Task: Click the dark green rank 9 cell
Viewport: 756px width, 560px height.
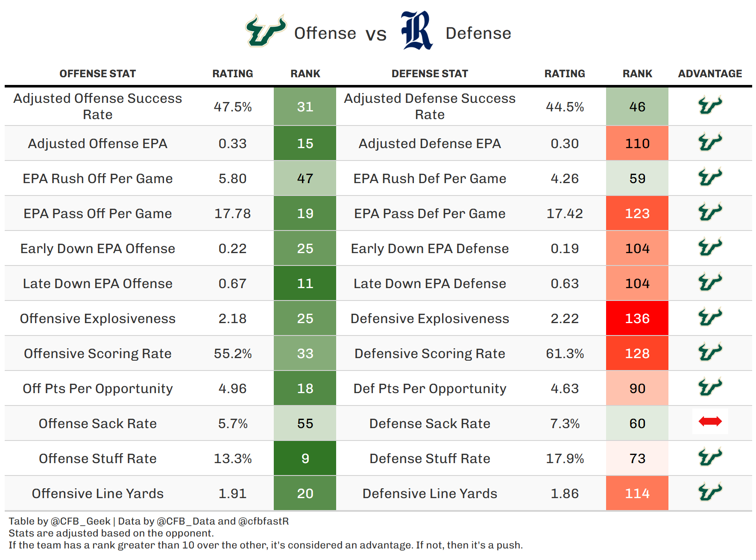Action: [305, 458]
